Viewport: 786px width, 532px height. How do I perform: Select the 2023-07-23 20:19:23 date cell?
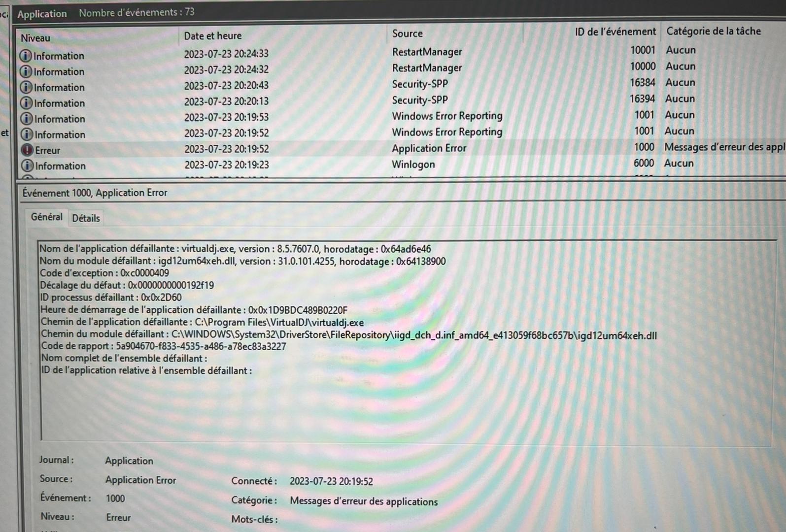coord(227,165)
